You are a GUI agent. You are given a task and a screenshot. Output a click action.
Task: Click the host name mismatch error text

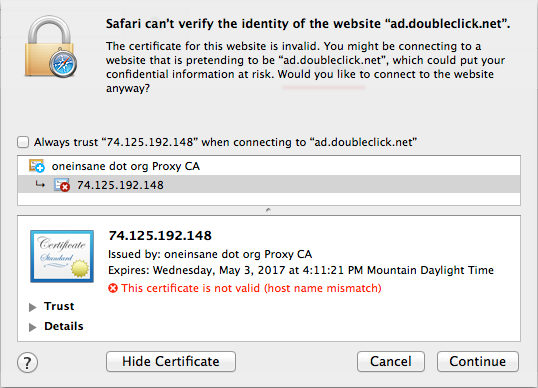click(x=251, y=288)
